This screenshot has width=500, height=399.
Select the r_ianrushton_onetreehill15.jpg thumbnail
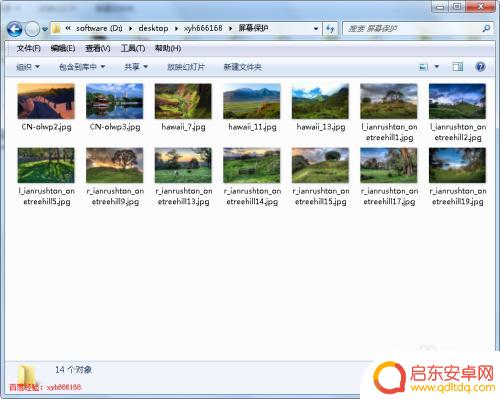point(320,165)
